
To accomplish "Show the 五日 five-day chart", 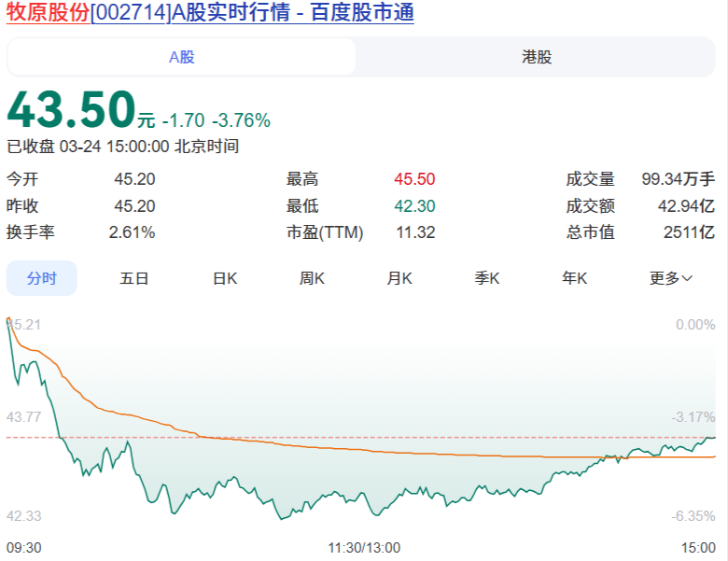I will tap(134, 278).
